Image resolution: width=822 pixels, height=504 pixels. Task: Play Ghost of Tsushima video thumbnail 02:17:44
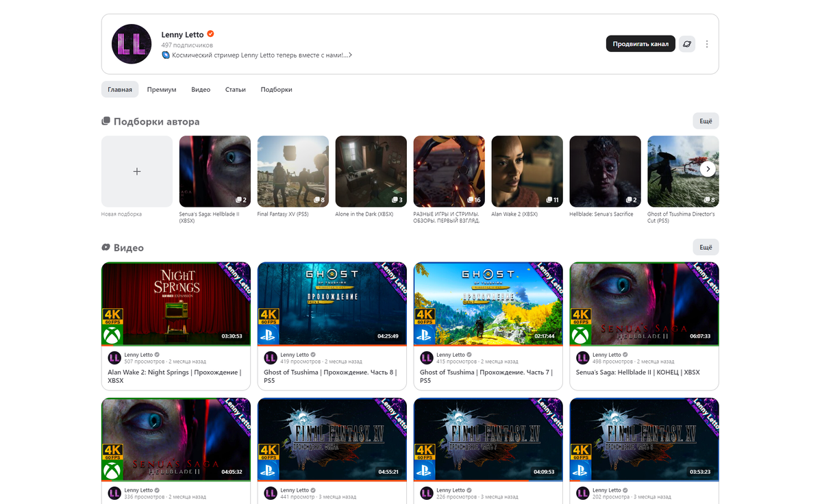488,303
